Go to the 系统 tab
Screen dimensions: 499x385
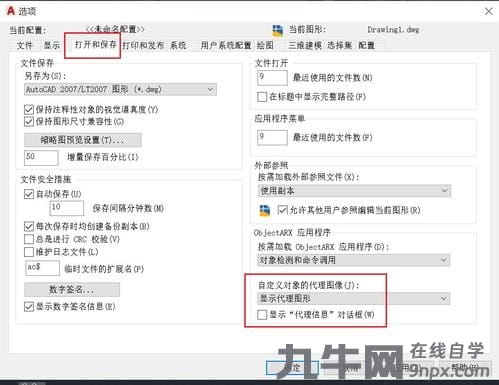(x=178, y=45)
